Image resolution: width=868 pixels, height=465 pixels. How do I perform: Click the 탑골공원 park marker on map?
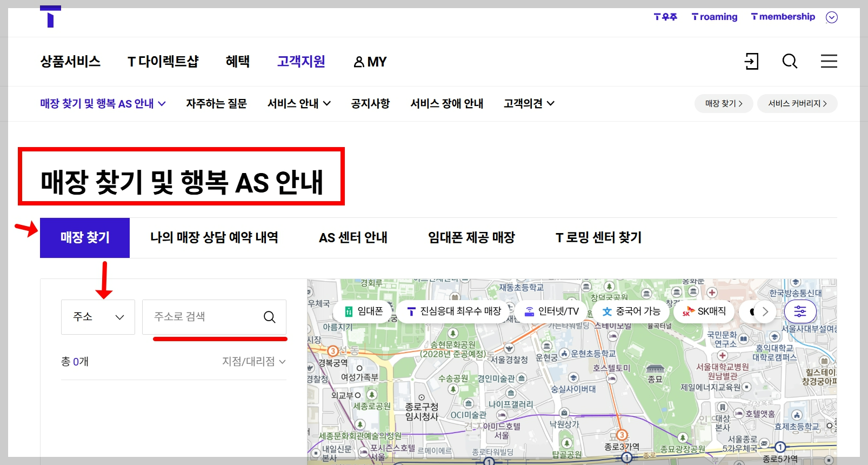[566, 443]
